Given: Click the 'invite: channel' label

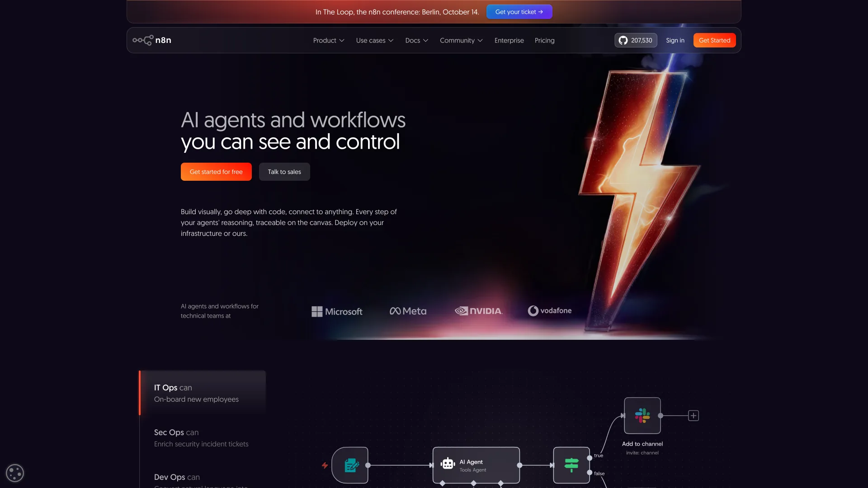Looking at the screenshot, I should [x=642, y=453].
